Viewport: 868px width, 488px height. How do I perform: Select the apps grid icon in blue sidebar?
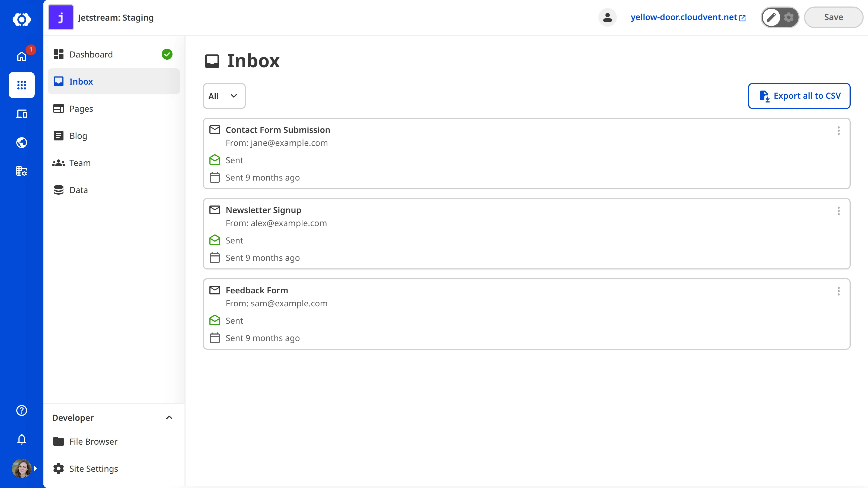tap(22, 85)
